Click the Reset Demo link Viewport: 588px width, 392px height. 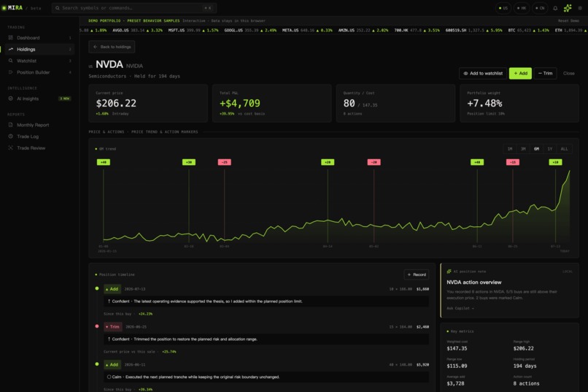(x=568, y=20)
